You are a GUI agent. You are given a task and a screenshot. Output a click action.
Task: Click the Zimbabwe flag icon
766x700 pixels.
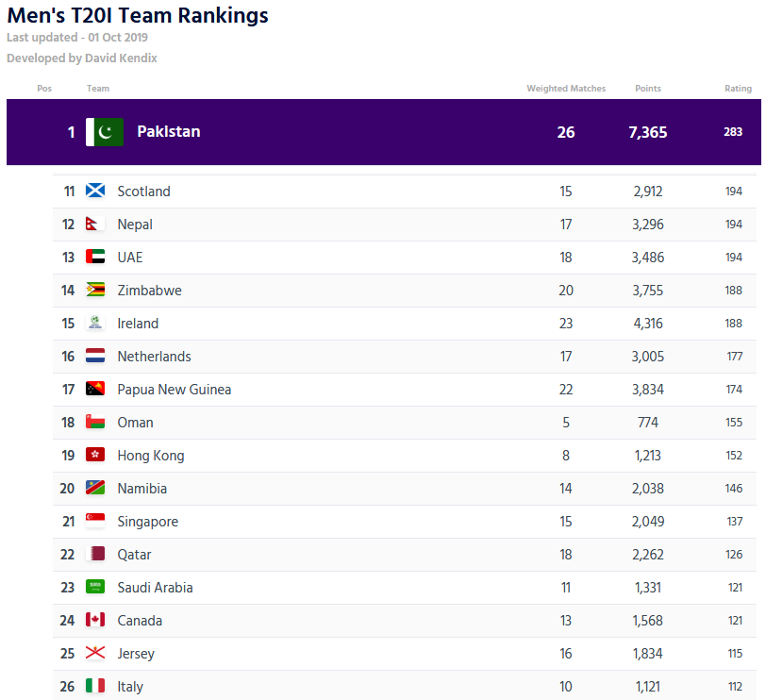tap(95, 290)
